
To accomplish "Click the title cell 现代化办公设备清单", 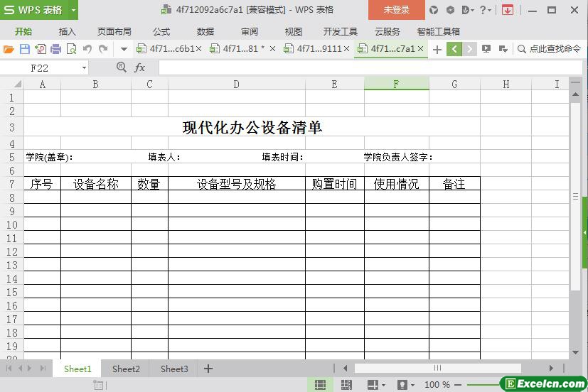I will pyautogui.click(x=252, y=128).
